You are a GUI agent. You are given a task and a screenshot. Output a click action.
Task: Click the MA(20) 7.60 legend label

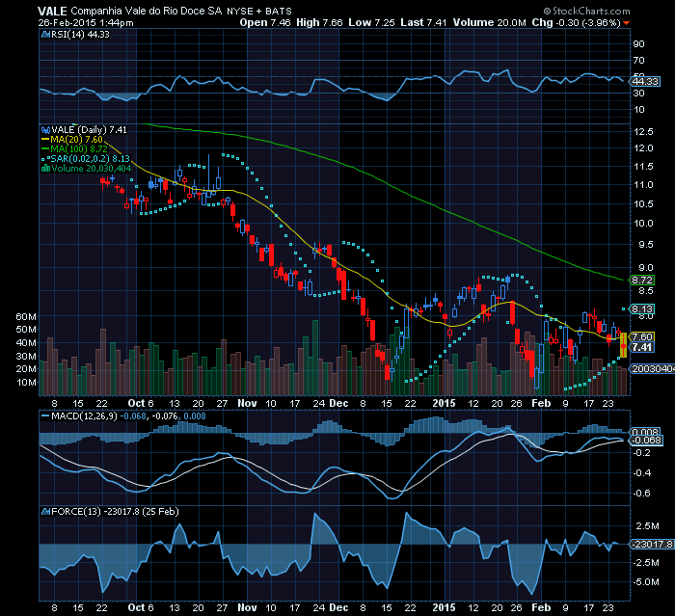pyautogui.click(x=76, y=140)
